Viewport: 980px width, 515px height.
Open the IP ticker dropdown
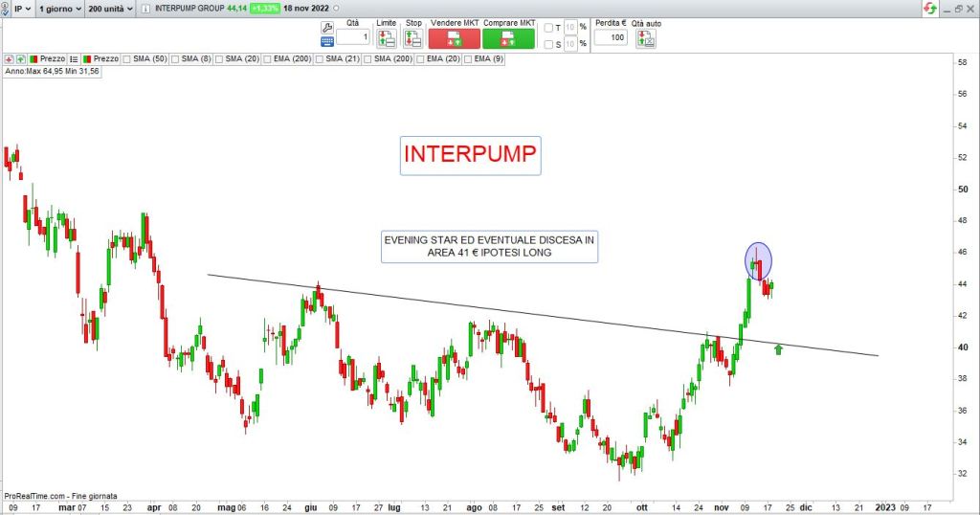tap(23, 9)
